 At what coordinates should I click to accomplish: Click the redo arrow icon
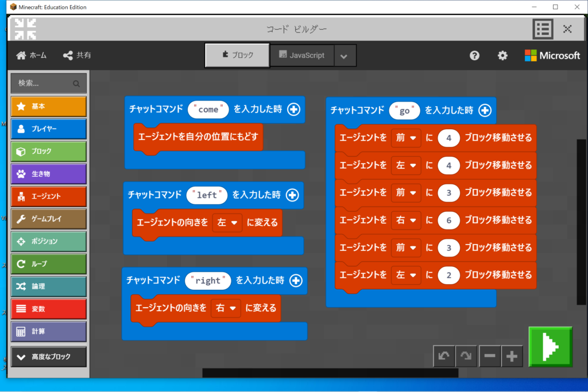pos(466,356)
